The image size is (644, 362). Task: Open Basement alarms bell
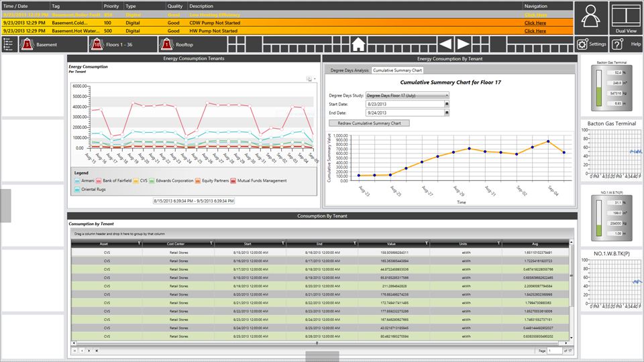pos(27,44)
